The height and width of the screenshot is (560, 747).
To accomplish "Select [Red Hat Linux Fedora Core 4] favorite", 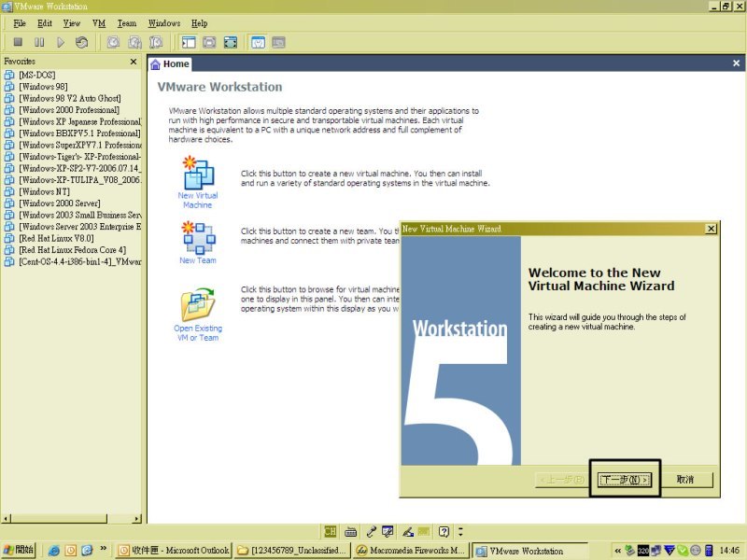I will [x=73, y=250].
